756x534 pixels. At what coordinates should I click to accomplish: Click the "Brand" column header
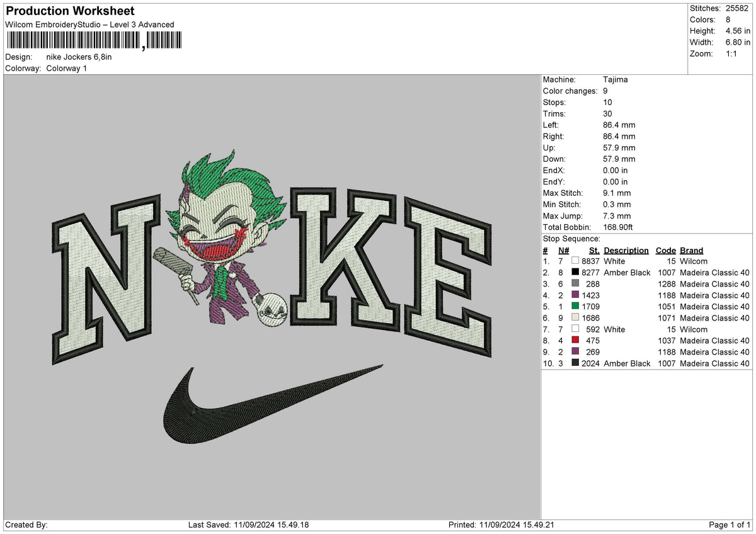click(692, 250)
